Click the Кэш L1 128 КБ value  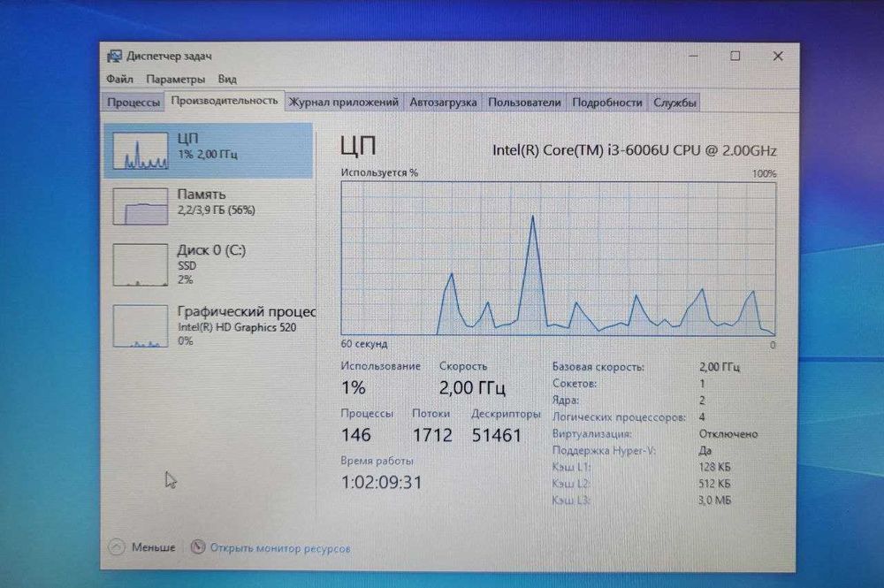714,467
